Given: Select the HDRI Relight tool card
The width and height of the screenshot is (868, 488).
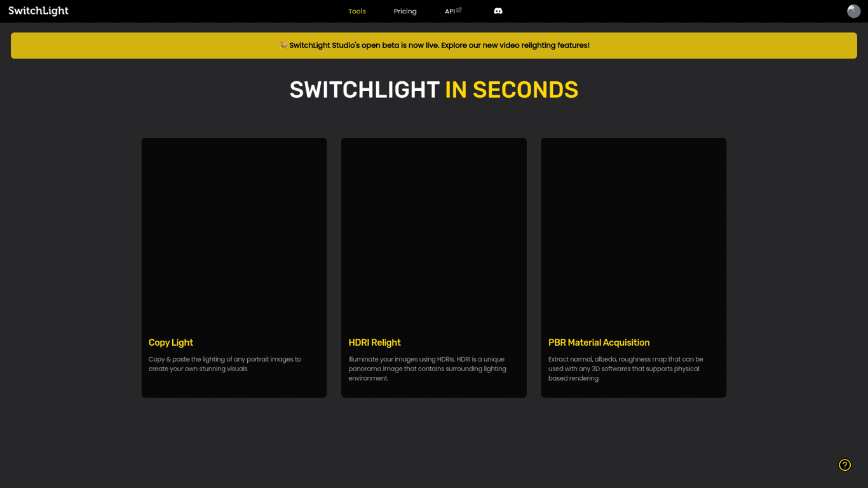Looking at the screenshot, I should click(x=433, y=267).
